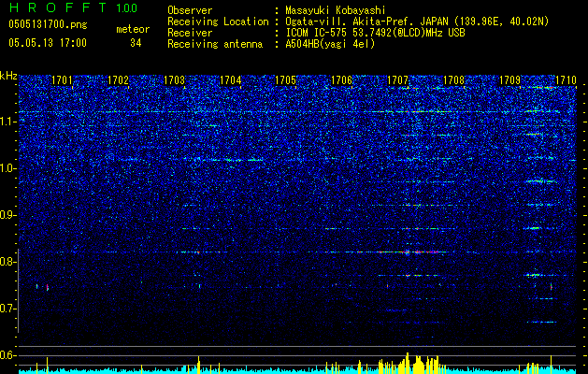Click the tallest yellow peak in the bottom signal level graph
The image size is (588, 374).
(408, 363)
